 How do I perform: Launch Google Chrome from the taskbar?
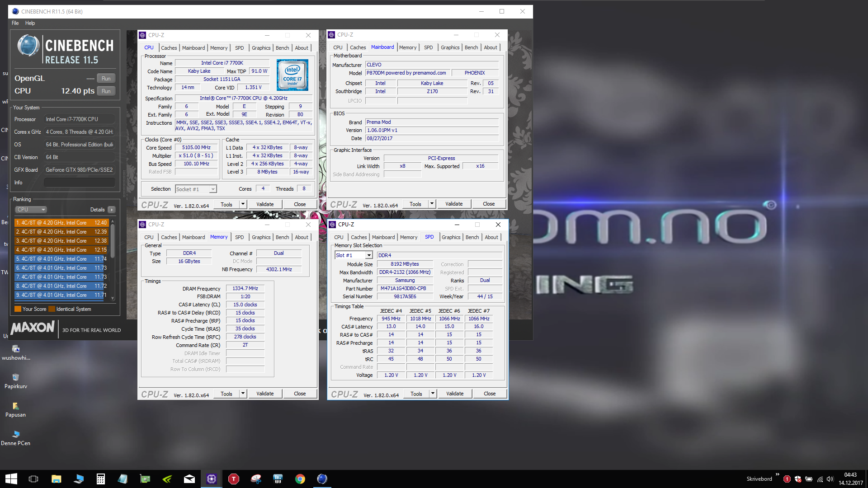click(x=300, y=479)
